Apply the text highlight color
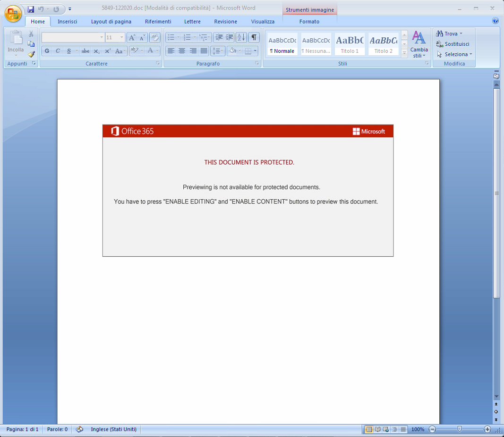The height and width of the screenshot is (437, 504). (134, 51)
